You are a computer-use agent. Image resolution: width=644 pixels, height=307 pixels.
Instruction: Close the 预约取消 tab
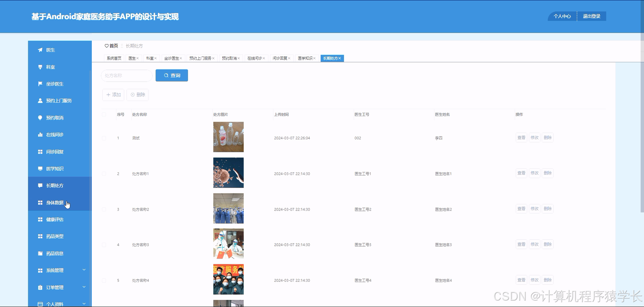(239, 58)
